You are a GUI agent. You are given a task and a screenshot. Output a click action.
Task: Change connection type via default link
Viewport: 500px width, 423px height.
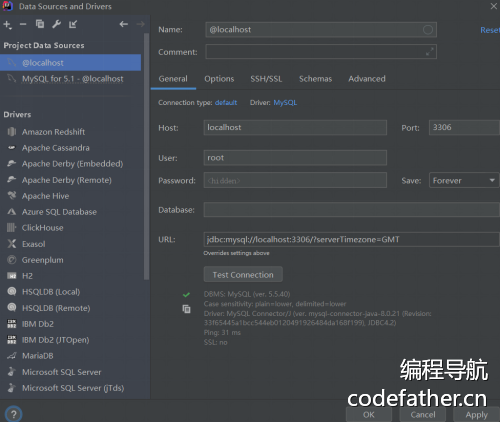(226, 102)
